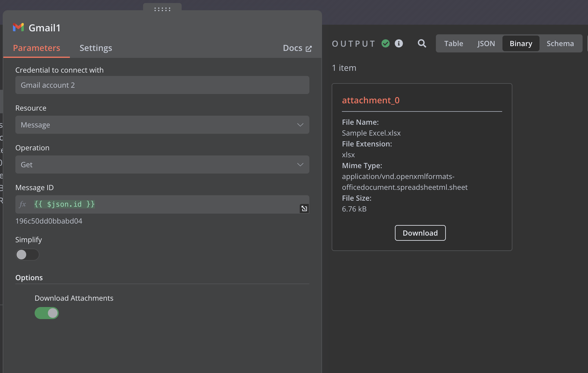Open the Docs link
The width and height of the screenshot is (588, 373).
pyautogui.click(x=293, y=48)
